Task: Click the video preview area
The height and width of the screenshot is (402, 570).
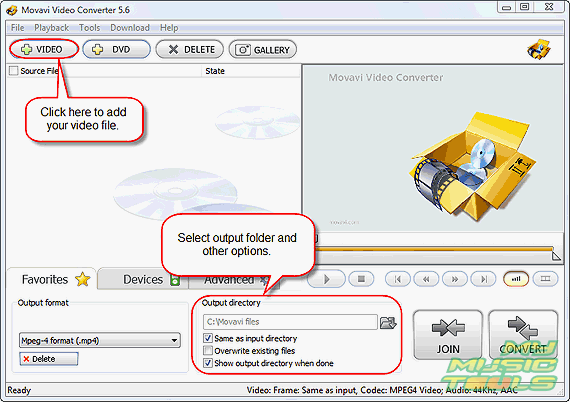Action: click(x=433, y=148)
